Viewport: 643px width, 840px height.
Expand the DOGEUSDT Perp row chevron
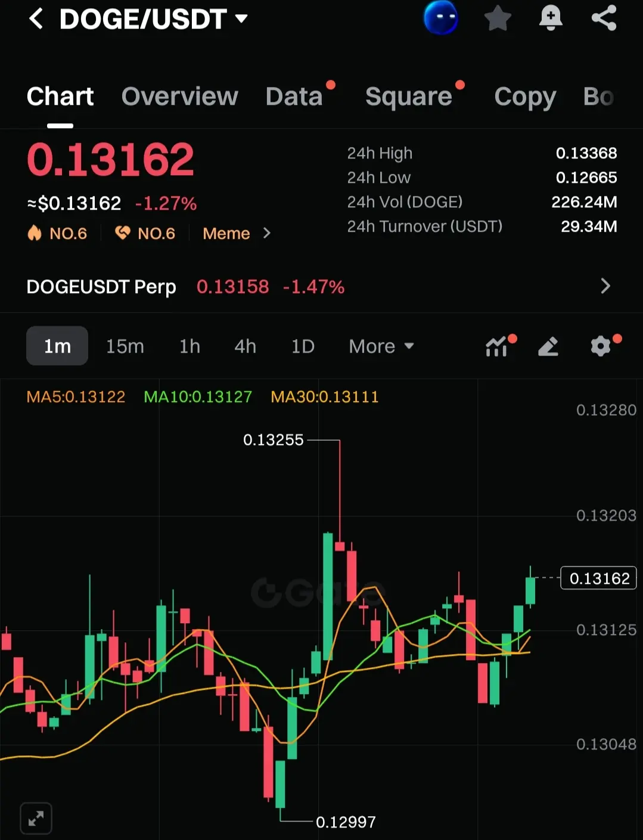(605, 287)
